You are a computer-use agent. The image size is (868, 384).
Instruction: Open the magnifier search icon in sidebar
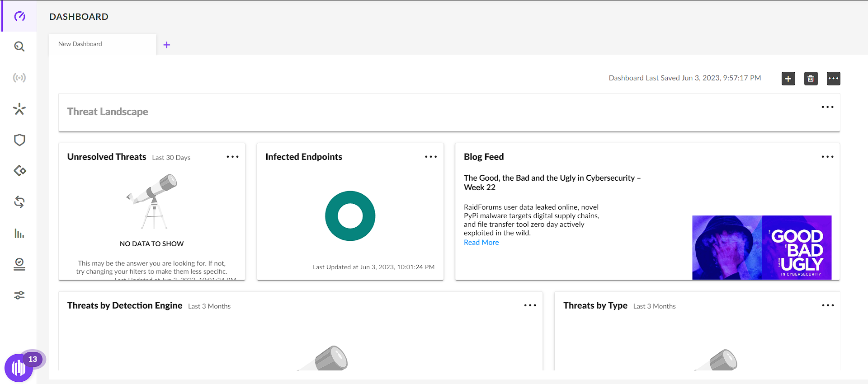pos(19,47)
